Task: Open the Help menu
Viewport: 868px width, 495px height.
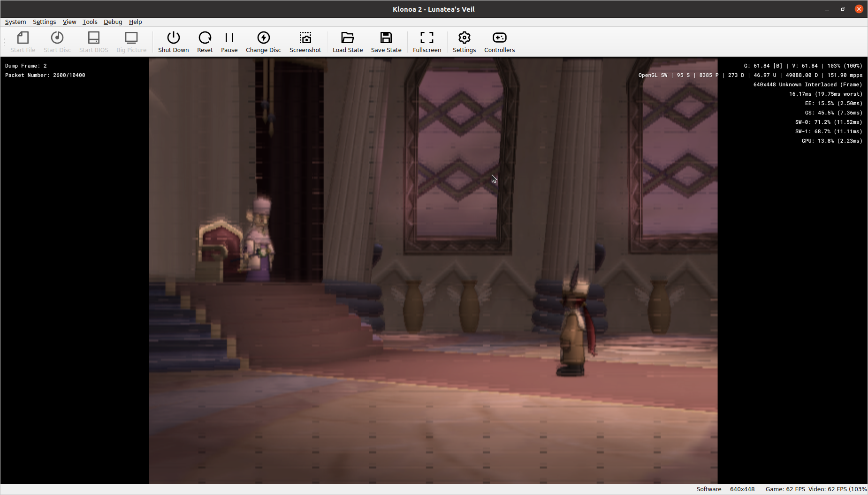Action: 136,22
